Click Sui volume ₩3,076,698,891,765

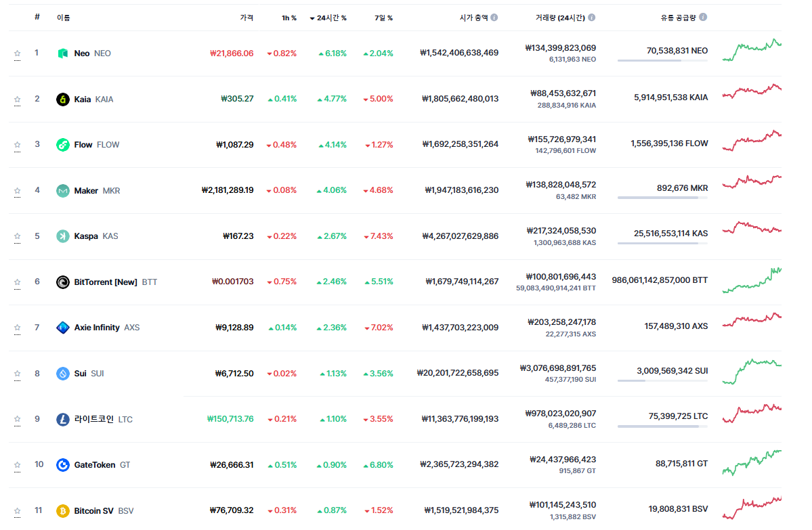(558, 368)
